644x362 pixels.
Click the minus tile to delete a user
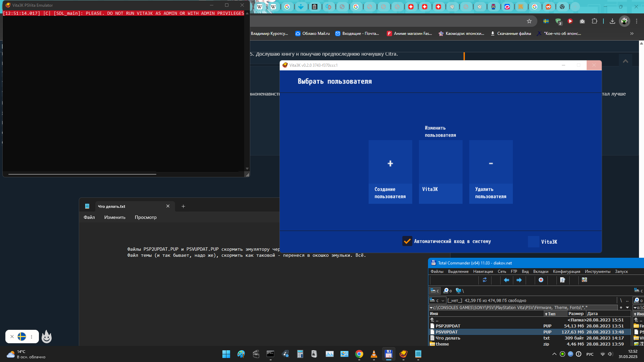point(491,172)
